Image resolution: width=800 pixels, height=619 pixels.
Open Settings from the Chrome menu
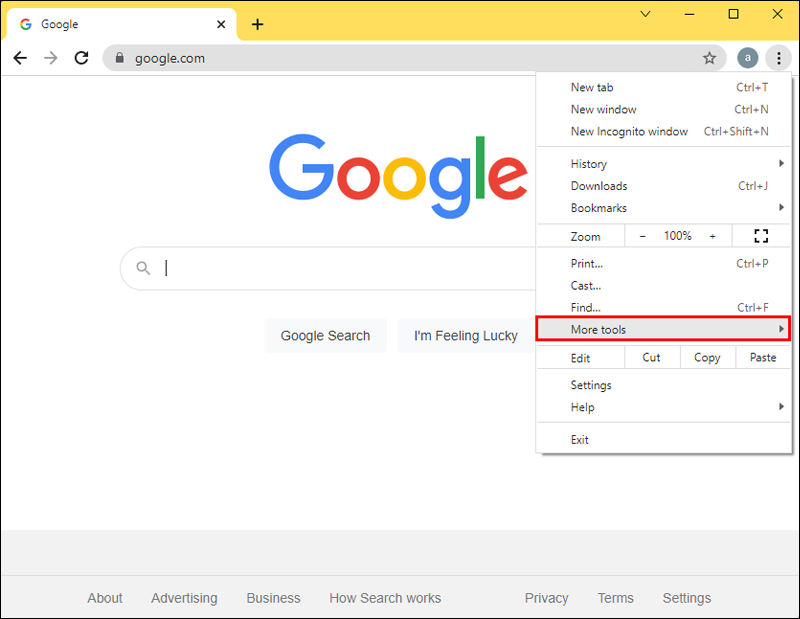[663, 385]
